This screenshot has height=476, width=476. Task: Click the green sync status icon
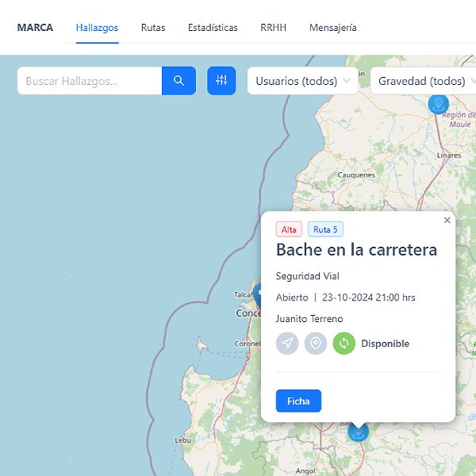(344, 344)
